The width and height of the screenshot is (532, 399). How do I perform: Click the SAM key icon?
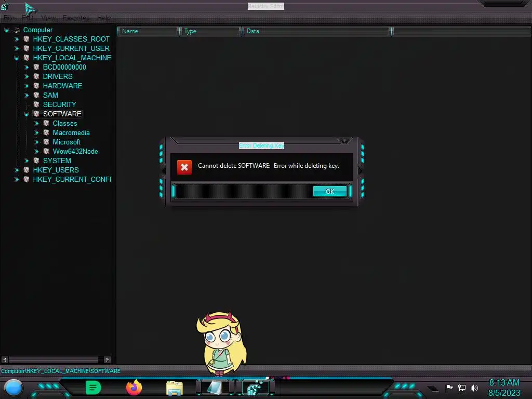[x=36, y=95]
